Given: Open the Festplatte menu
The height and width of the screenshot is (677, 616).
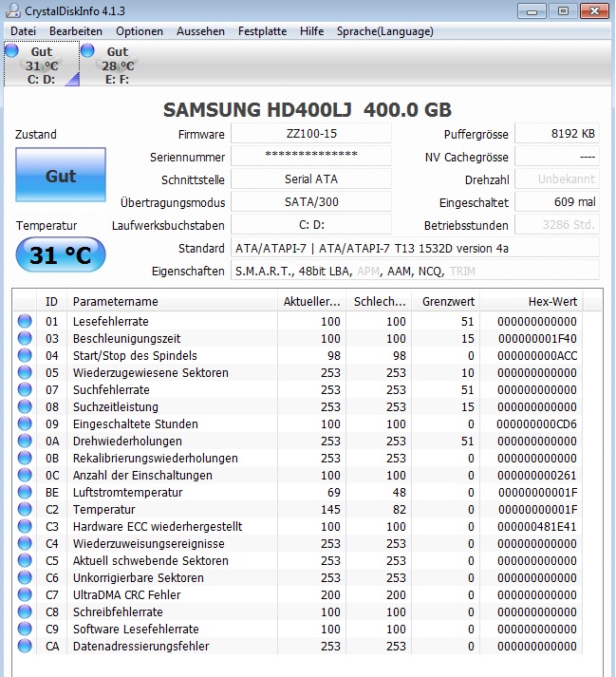Looking at the screenshot, I should tap(263, 31).
